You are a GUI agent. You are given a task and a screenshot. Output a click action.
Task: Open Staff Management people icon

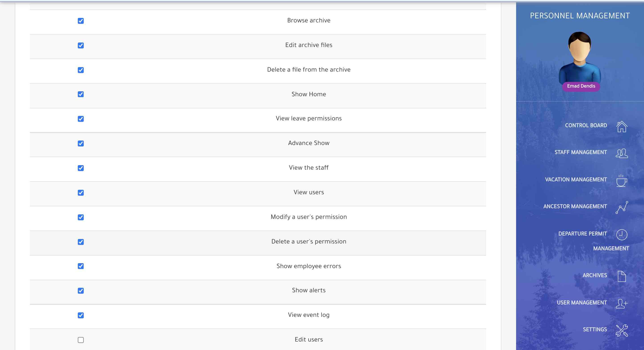click(621, 153)
